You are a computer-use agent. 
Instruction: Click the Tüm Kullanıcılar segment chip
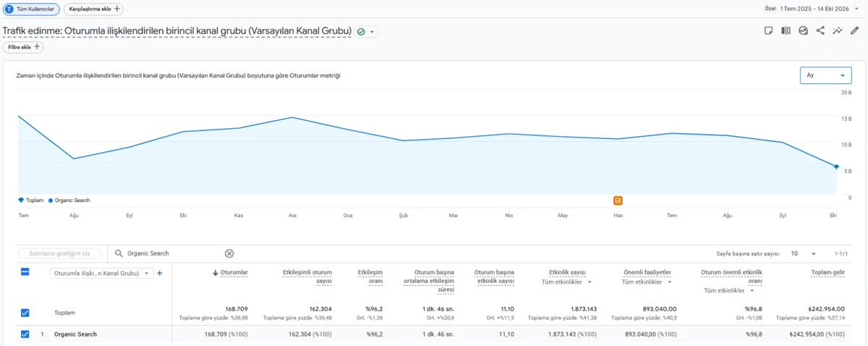click(x=31, y=9)
